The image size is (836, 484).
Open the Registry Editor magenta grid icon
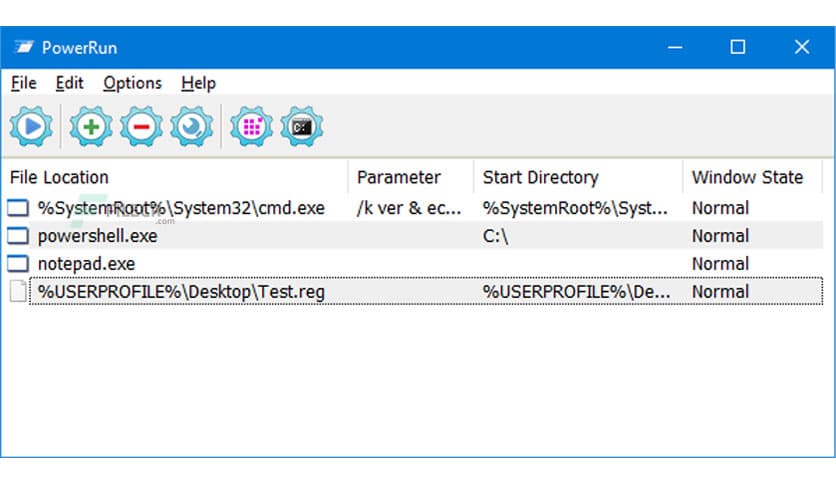252,126
